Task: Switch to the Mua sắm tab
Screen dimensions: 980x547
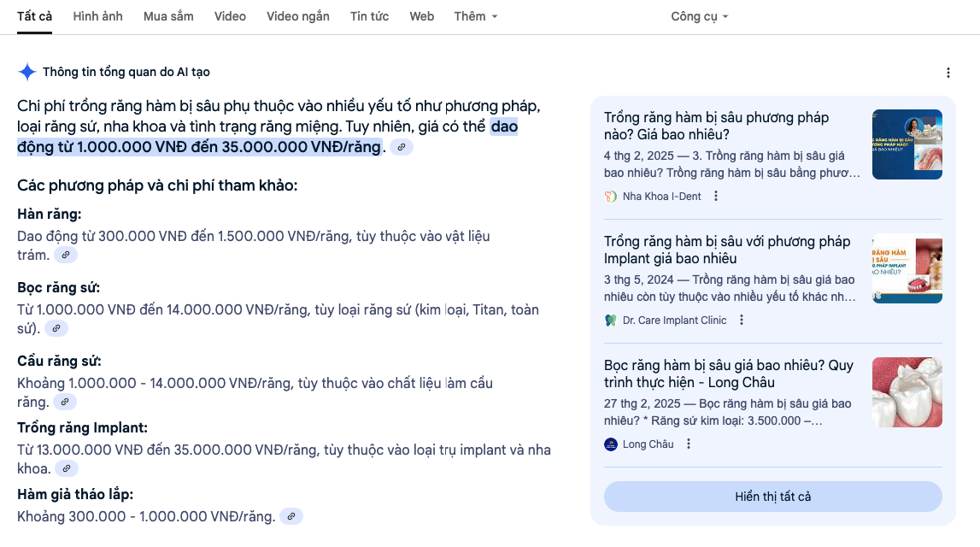Action: (x=168, y=17)
